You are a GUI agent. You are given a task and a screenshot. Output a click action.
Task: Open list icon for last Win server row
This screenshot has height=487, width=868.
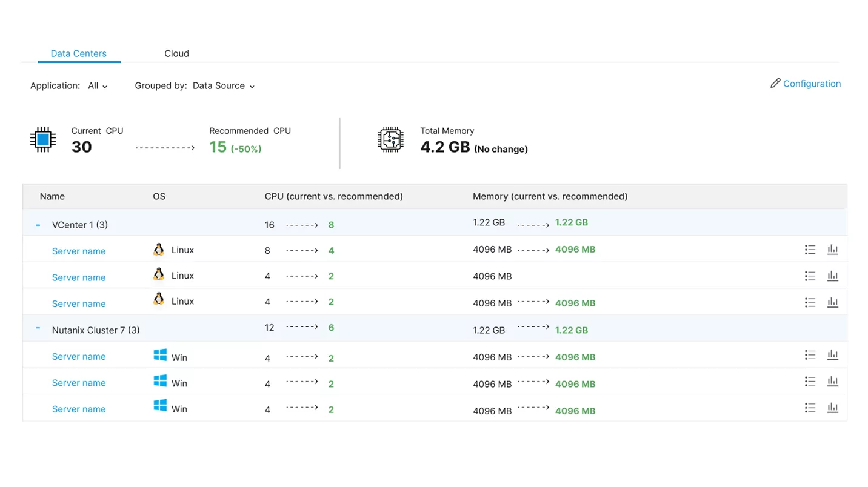(x=810, y=408)
